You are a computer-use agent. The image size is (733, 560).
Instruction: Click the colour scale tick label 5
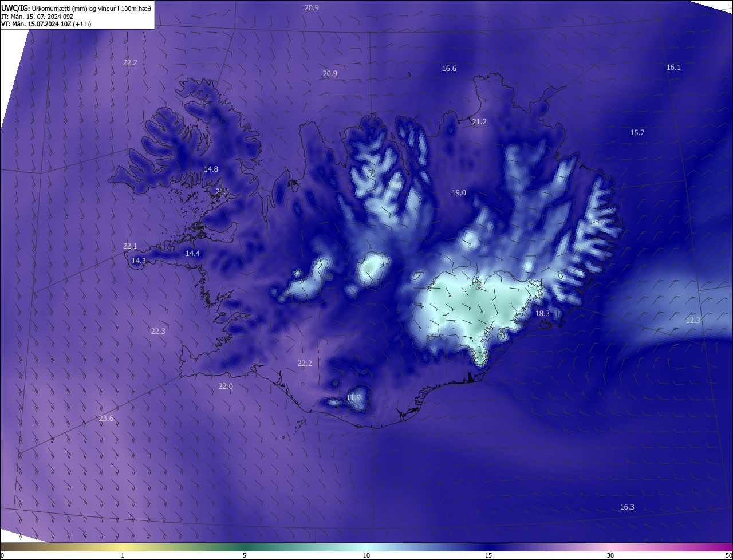(245, 555)
